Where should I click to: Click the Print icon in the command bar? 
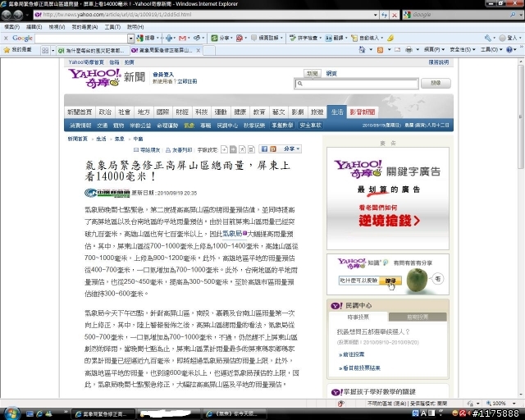click(x=409, y=49)
